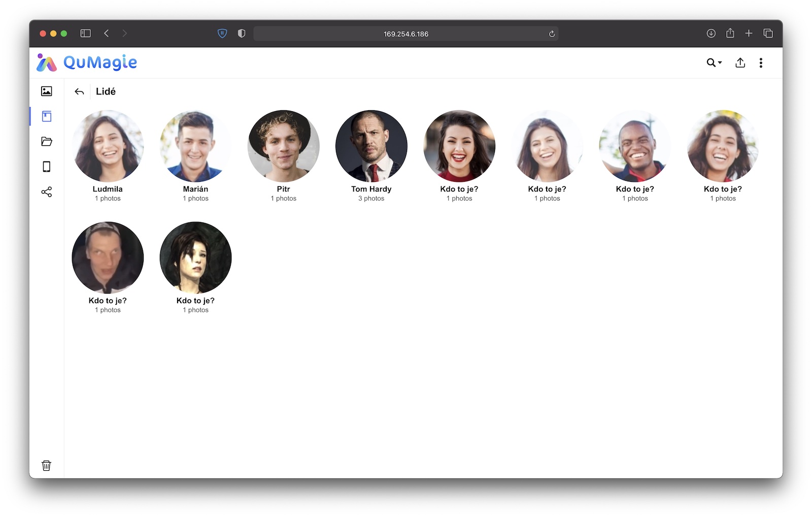Click the Lidé page title
This screenshot has height=517, width=812.
106,91
